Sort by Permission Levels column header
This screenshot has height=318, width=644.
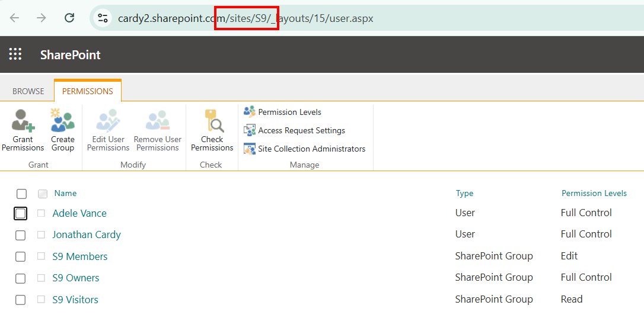594,193
